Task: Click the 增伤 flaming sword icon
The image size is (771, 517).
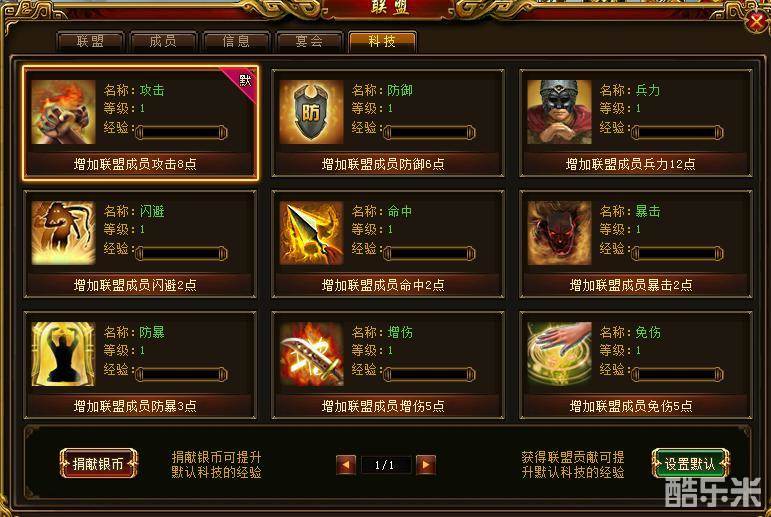Action: click(311, 354)
